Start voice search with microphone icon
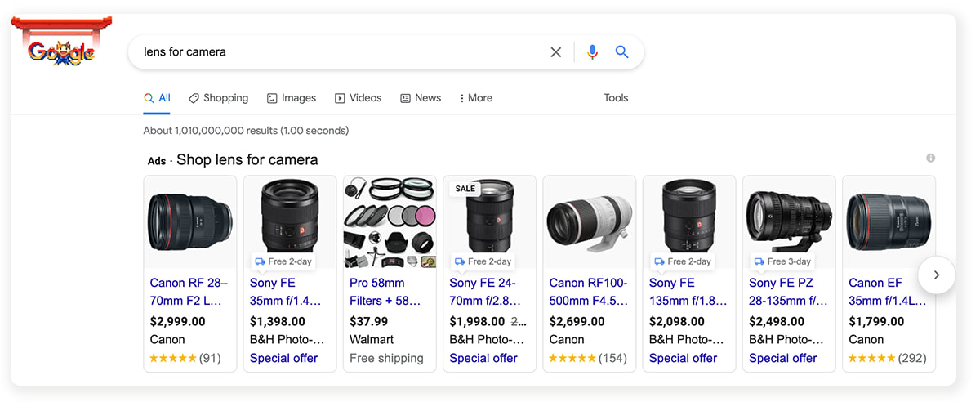 pos(592,52)
